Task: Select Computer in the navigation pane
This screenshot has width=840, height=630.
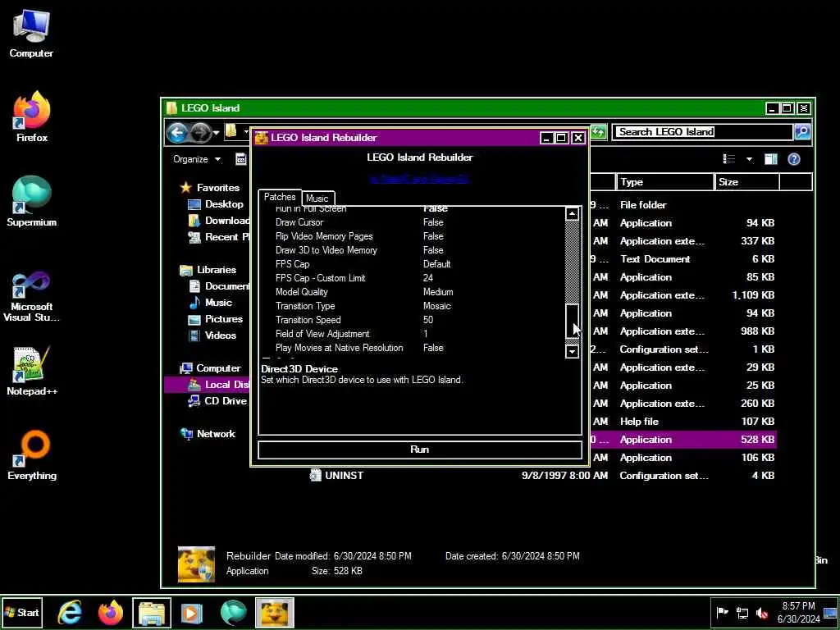Action: pos(211,368)
